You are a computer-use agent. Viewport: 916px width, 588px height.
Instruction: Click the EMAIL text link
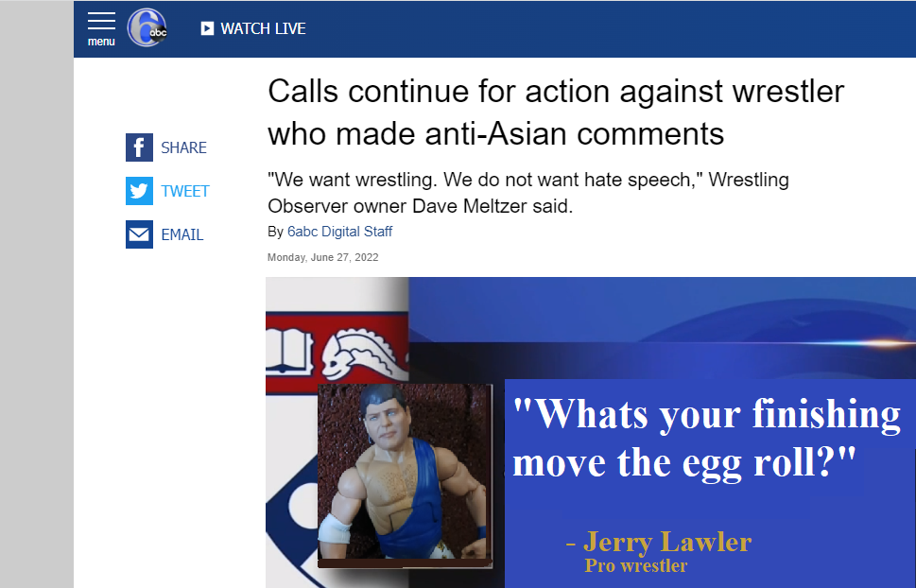tap(182, 234)
